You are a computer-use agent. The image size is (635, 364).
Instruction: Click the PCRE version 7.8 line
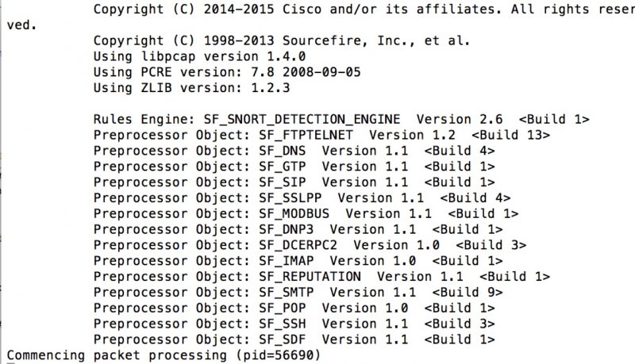[227, 72]
